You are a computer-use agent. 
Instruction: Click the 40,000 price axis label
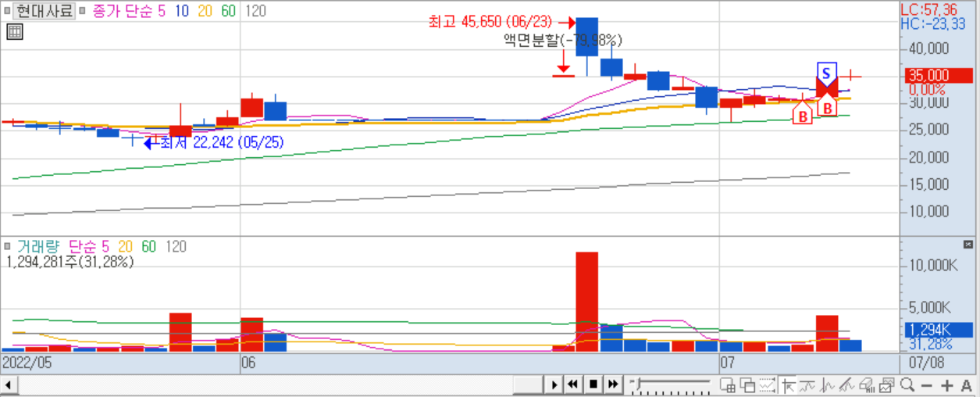[x=928, y=48]
